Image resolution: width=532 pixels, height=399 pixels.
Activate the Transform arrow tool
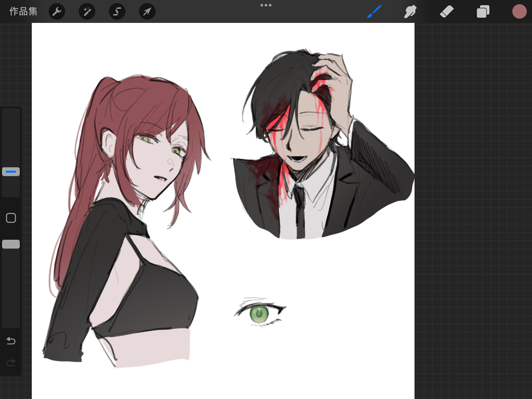coord(147,11)
